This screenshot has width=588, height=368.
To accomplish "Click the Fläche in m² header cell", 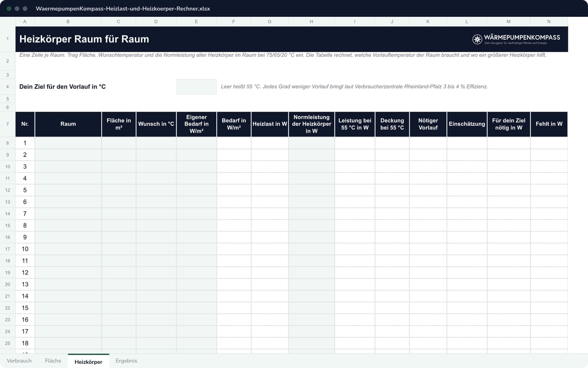I will [x=119, y=124].
